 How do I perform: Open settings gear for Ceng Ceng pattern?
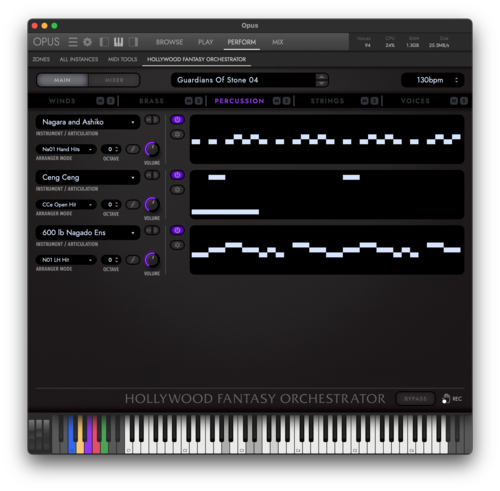177,190
